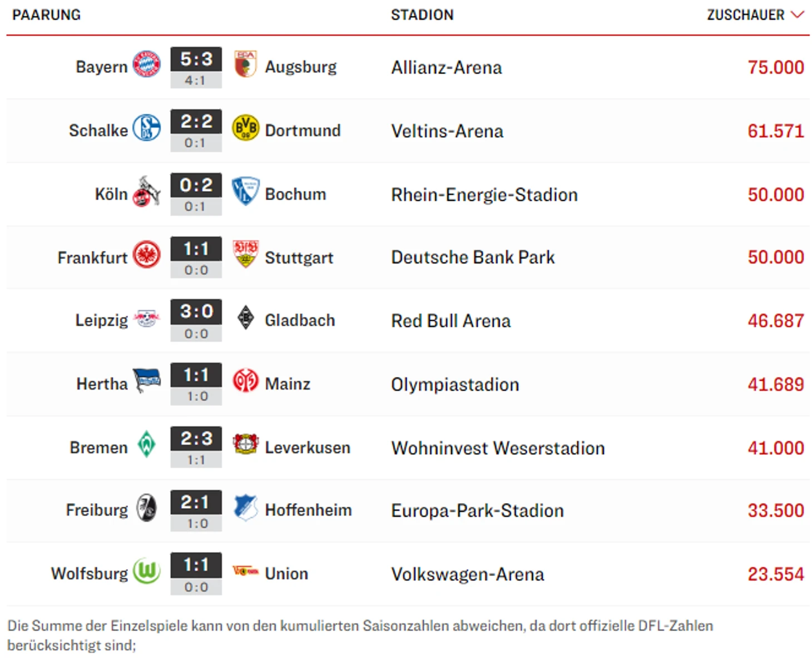Screen dimensions: 812x661
Task: Click the Wolfsburg green W logo
Action: click(147, 571)
